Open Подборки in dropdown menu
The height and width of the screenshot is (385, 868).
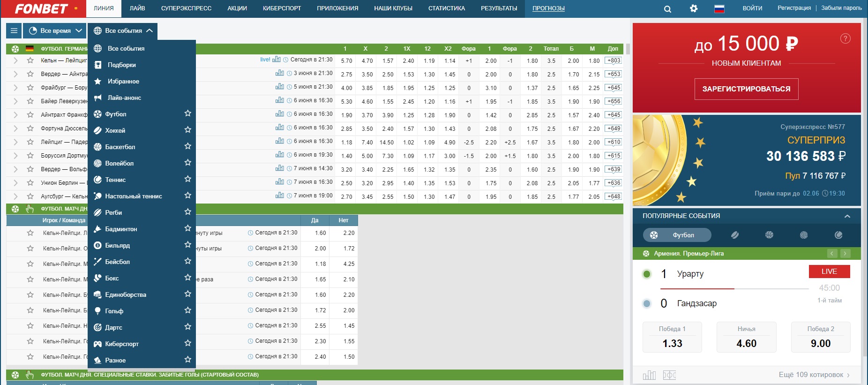[x=142, y=65]
